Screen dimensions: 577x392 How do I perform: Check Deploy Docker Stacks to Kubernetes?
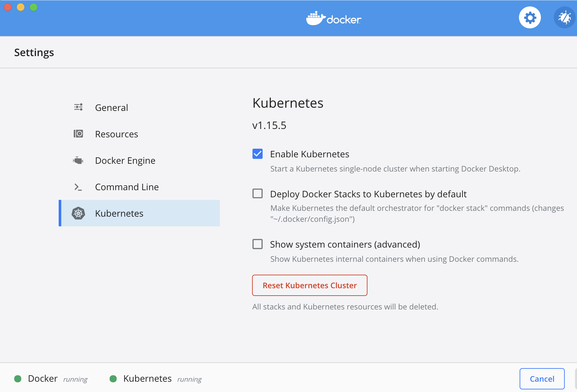258,193
